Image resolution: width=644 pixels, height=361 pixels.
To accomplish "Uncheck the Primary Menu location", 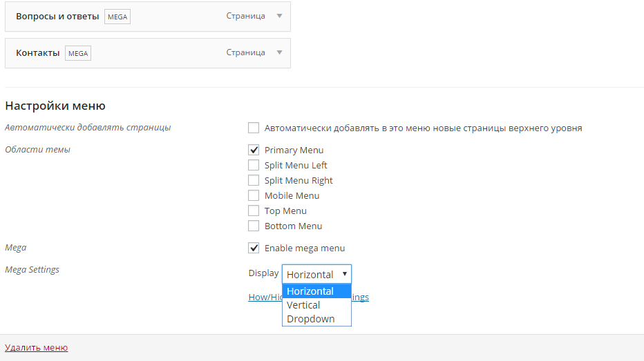I will tap(254, 150).
